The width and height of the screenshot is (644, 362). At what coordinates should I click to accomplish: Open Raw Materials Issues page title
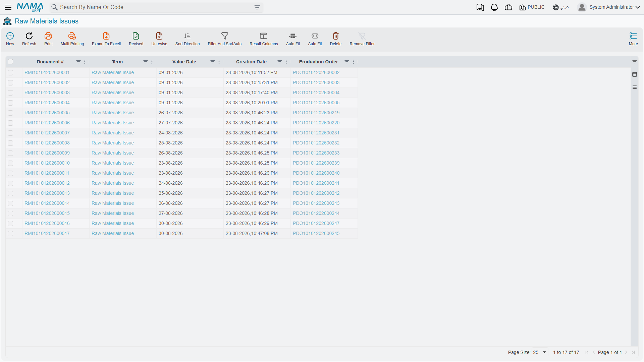(47, 21)
